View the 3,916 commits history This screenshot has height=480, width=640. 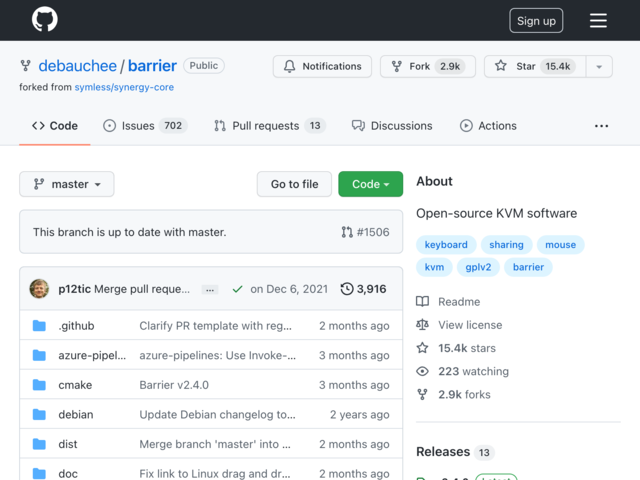coord(363,289)
